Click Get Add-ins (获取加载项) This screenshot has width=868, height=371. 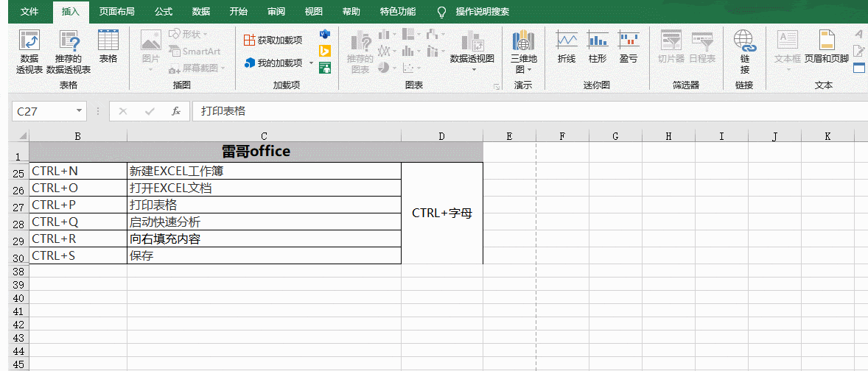pos(273,40)
